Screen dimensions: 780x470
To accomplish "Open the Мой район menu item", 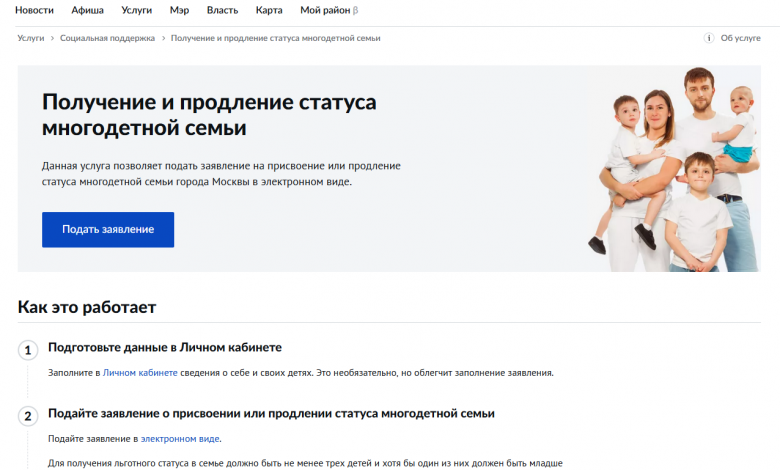I will pyautogui.click(x=329, y=10).
